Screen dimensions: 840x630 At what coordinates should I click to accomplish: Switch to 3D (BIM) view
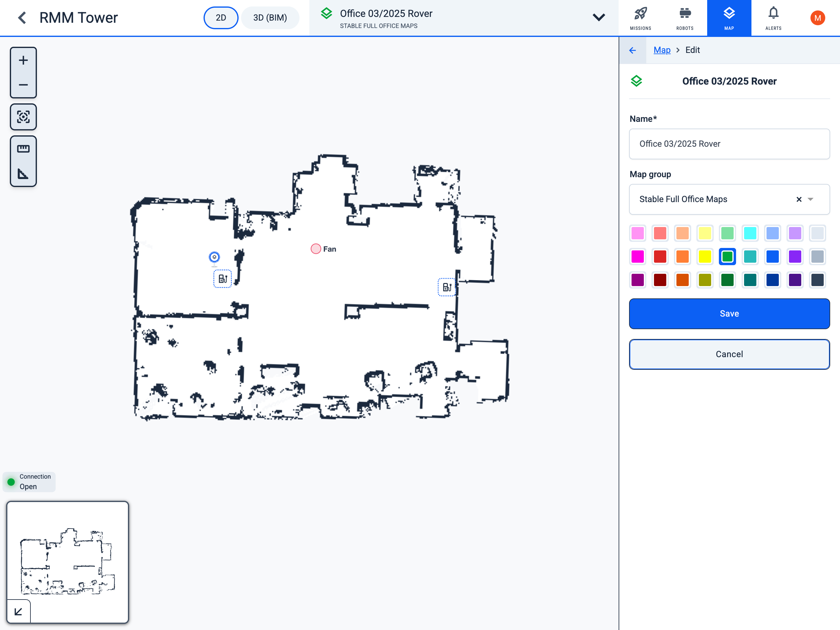270,18
